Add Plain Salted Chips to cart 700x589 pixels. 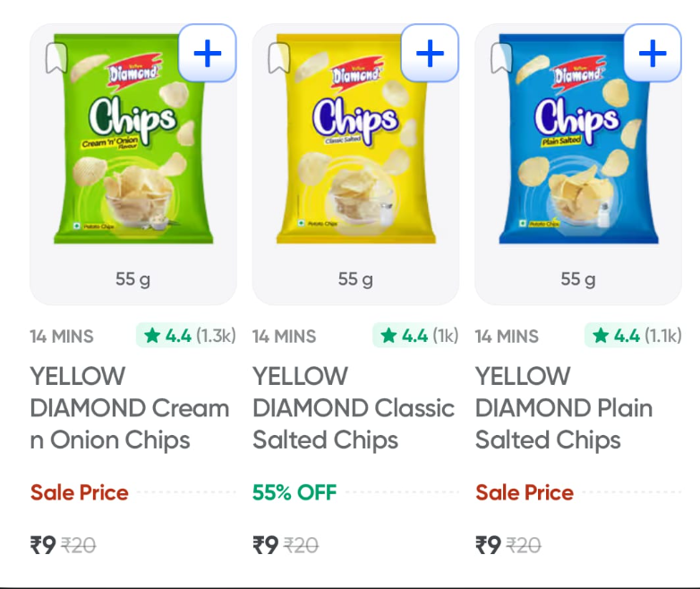coord(653,54)
